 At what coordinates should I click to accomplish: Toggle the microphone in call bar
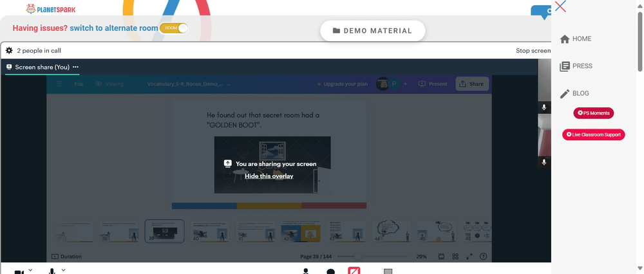[52, 271]
